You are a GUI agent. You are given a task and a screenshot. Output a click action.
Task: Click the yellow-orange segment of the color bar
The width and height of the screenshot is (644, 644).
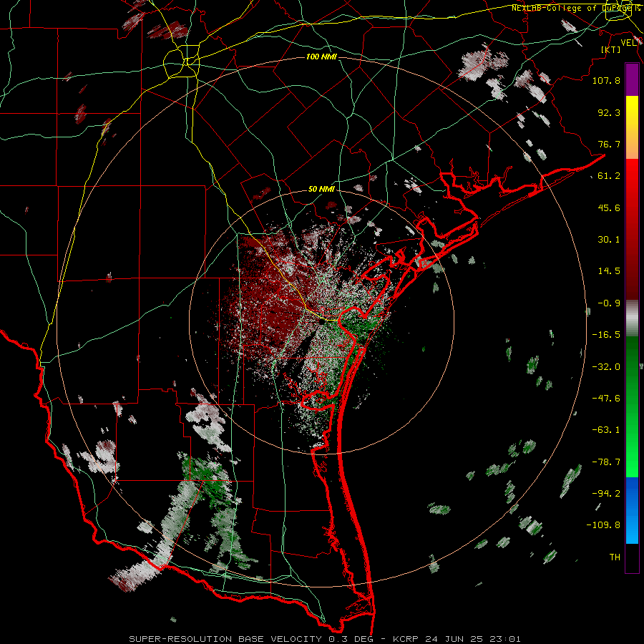click(632, 127)
